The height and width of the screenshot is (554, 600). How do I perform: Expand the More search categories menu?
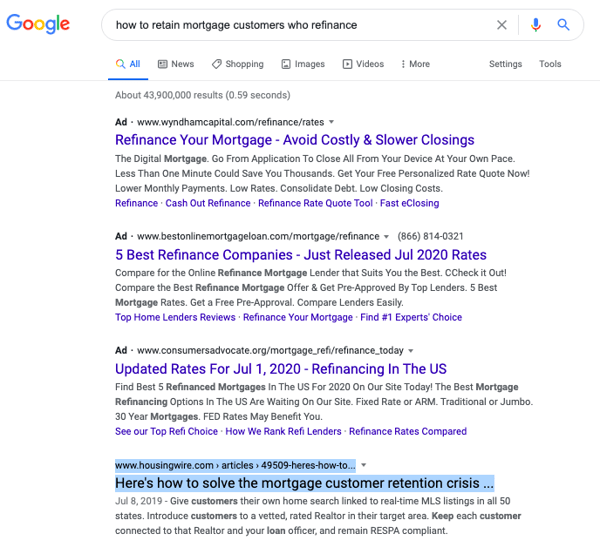click(x=415, y=64)
